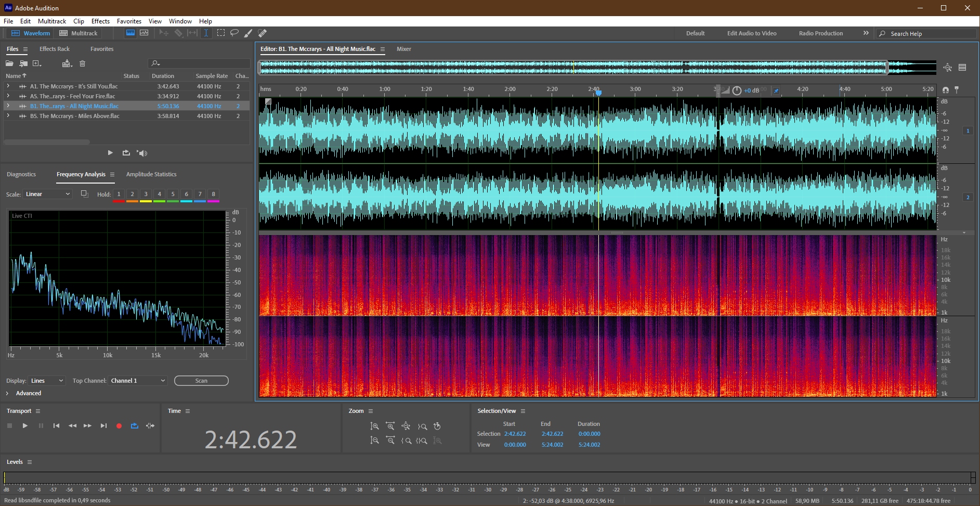Expand A1. The Mccrarys - It's Still You.flac

pos(8,86)
